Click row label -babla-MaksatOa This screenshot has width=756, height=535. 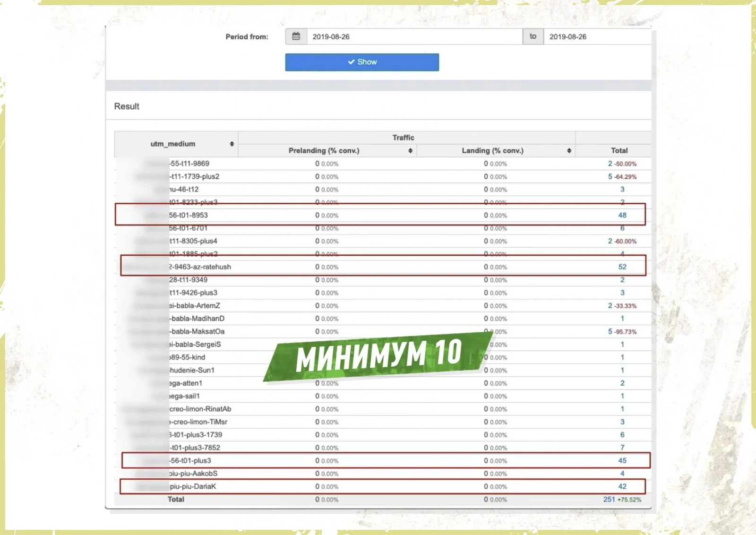click(x=197, y=331)
